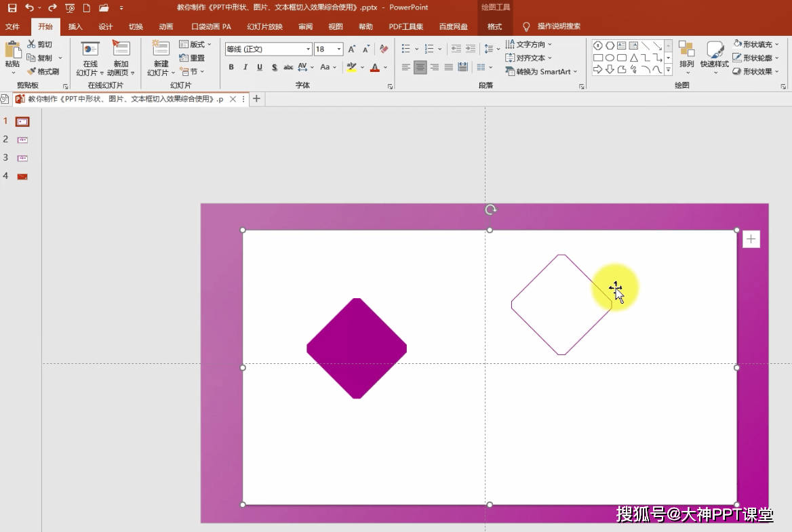Select the oval shape in shapes gallery

click(610, 58)
